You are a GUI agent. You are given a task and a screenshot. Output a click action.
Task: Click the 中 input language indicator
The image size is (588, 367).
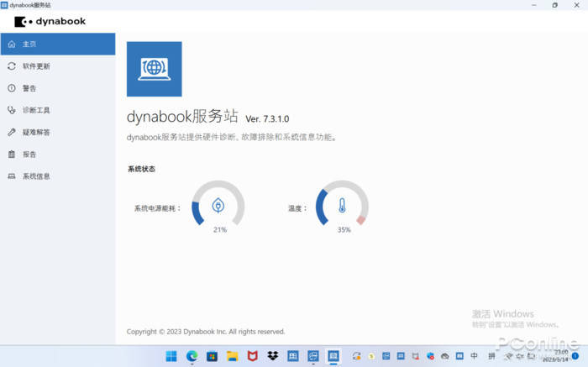tap(475, 356)
